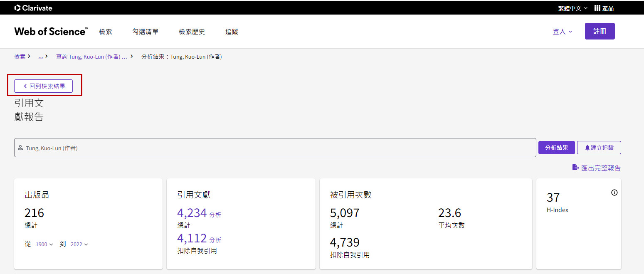Open the 勾選清單 menu item
Screen dimensions: 644x274
click(146, 32)
